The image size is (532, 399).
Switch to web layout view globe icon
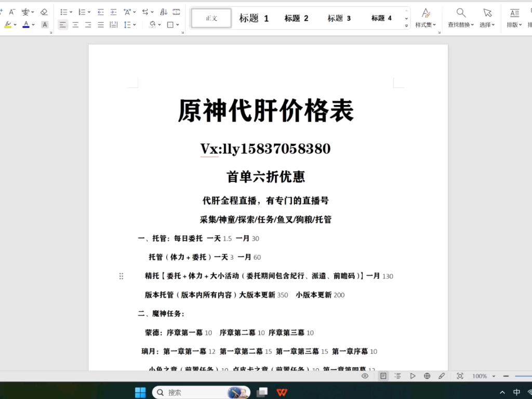coord(427,376)
